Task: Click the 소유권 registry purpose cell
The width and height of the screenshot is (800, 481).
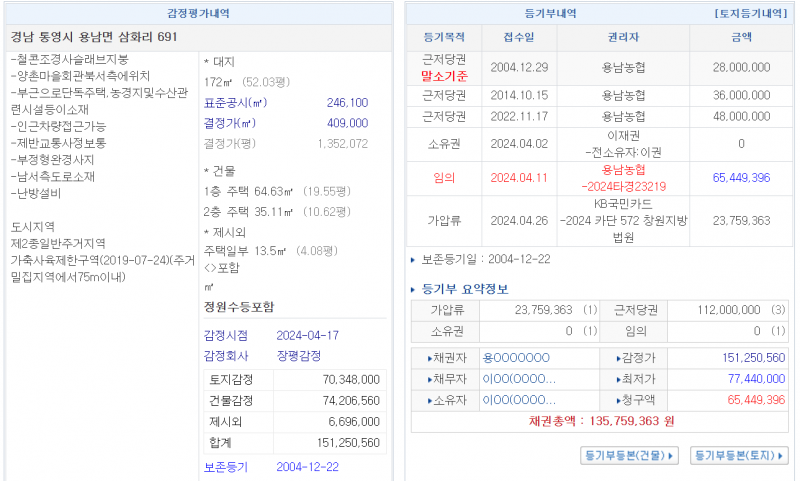Action: point(444,144)
